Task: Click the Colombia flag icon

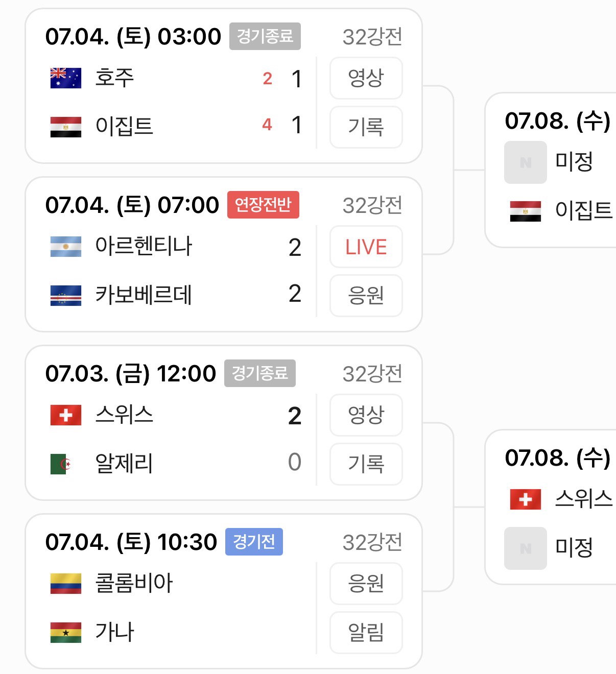Action: [x=66, y=584]
